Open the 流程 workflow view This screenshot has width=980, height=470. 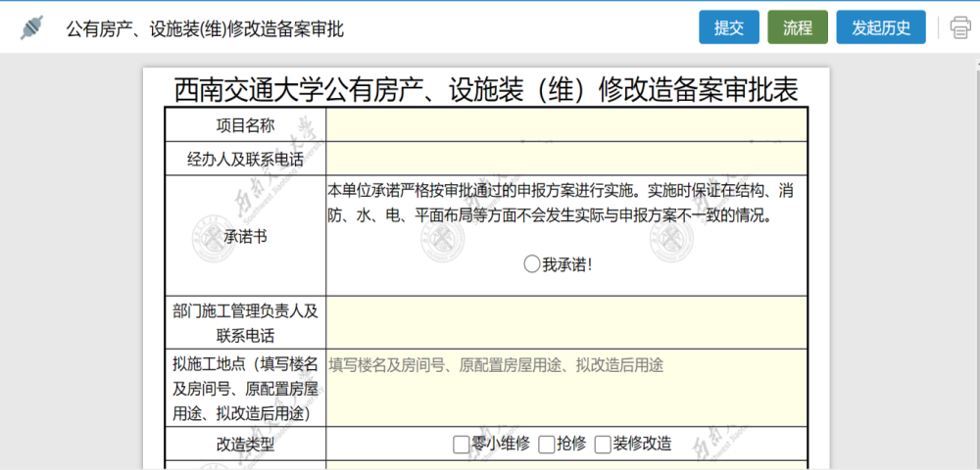click(798, 27)
